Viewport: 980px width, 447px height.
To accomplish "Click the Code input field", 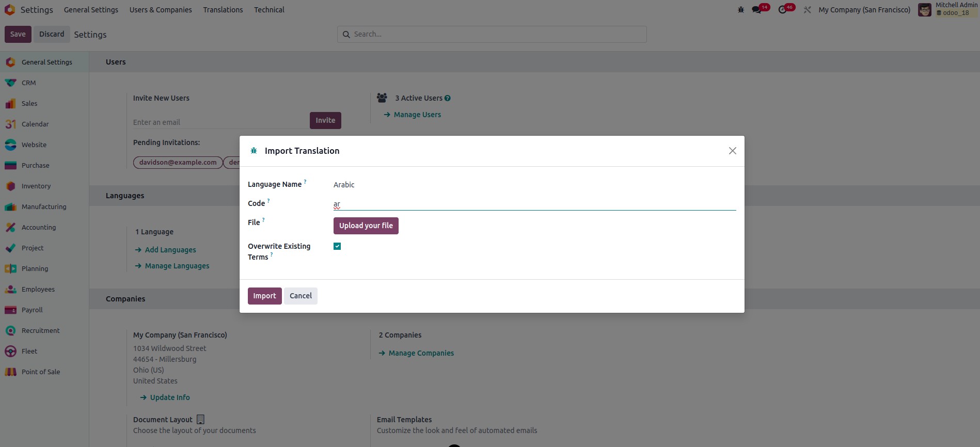I will [534, 204].
